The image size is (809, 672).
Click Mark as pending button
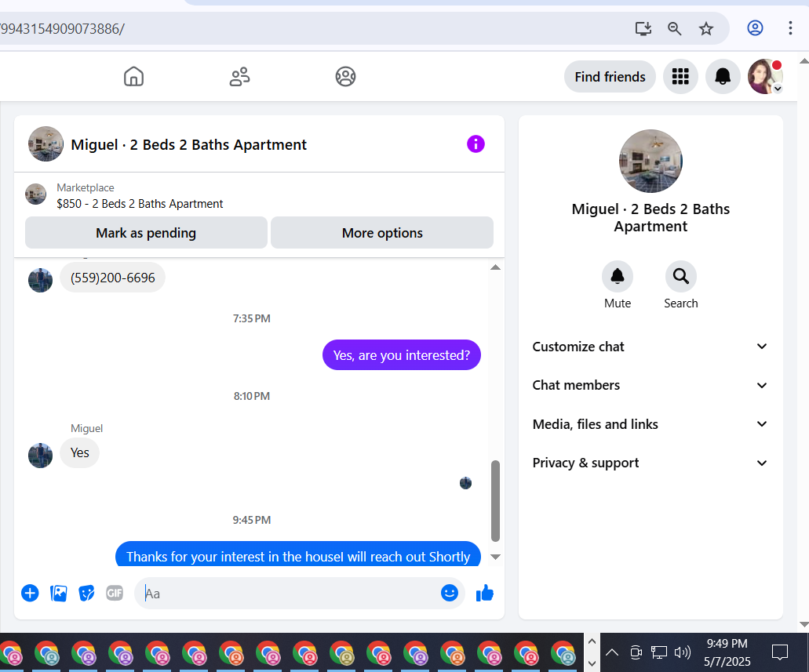146,233
